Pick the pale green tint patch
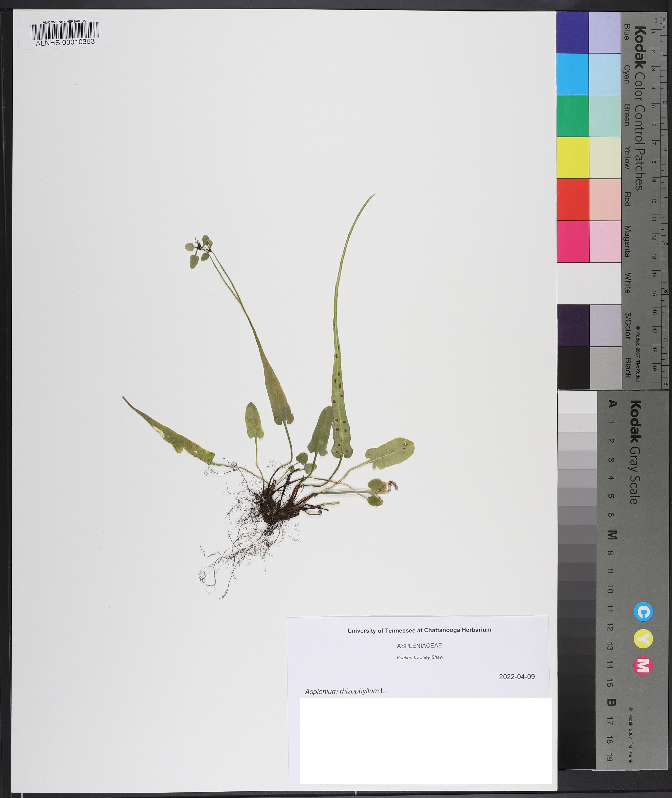 pyautogui.click(x=605, y=116)
